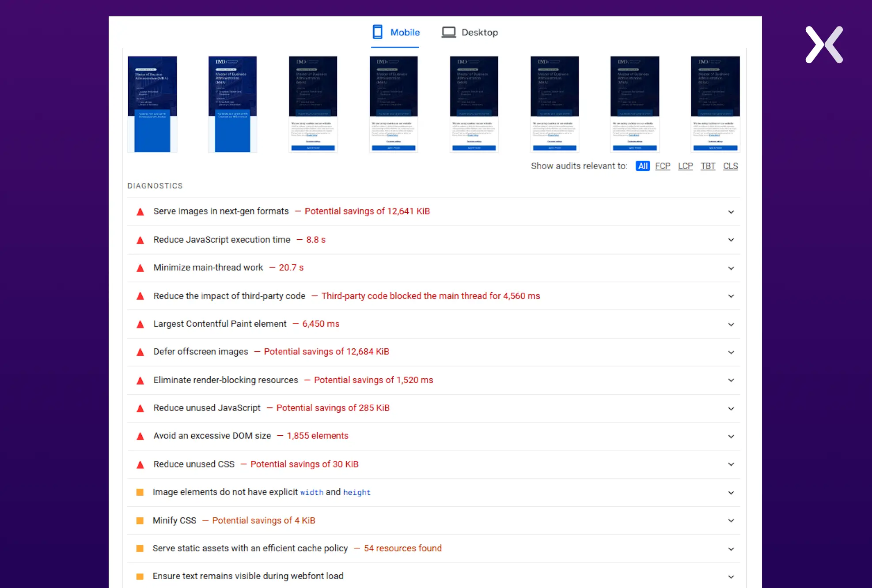Switch to the Mobile tab
Image resolution: width=872 pixels, height=588 pixels.
[x=405, y=32]
